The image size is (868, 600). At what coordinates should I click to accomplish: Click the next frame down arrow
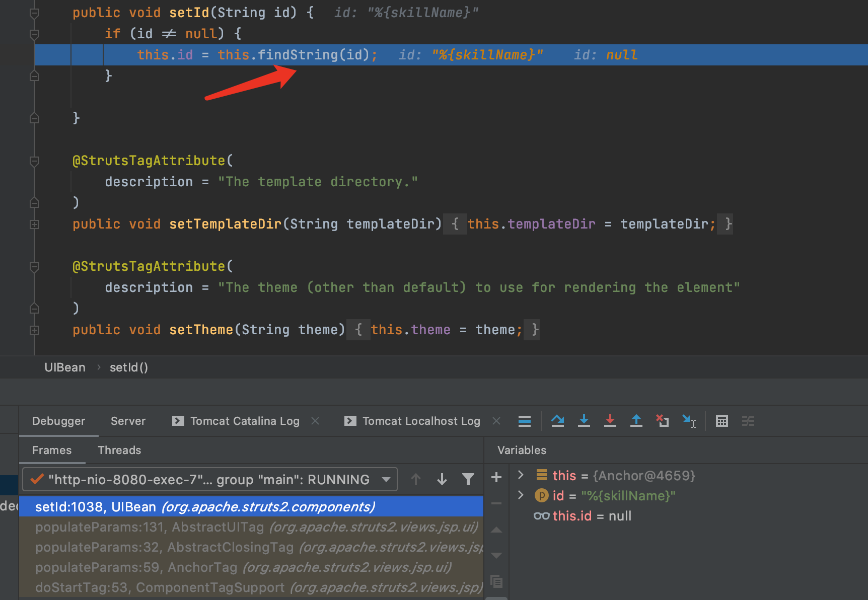[442, 479]
